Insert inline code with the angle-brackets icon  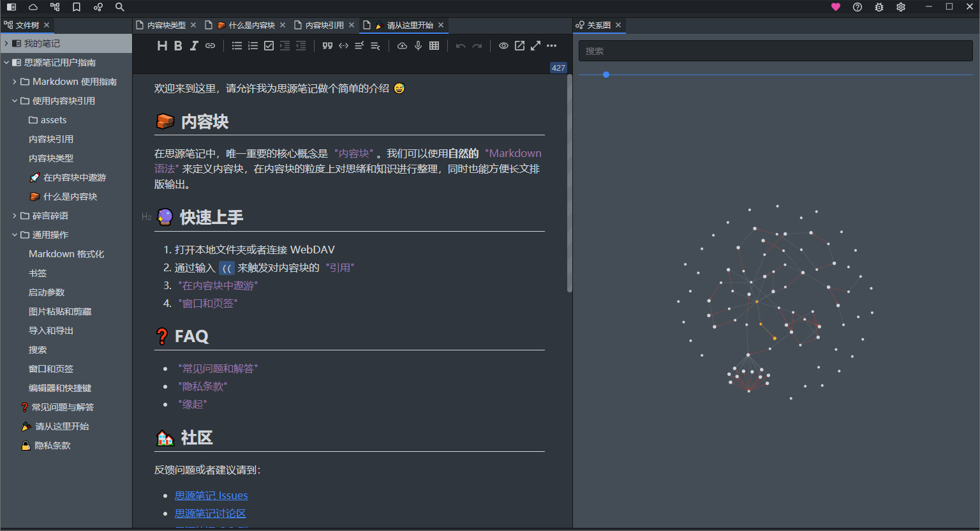[x=343, y=45]
